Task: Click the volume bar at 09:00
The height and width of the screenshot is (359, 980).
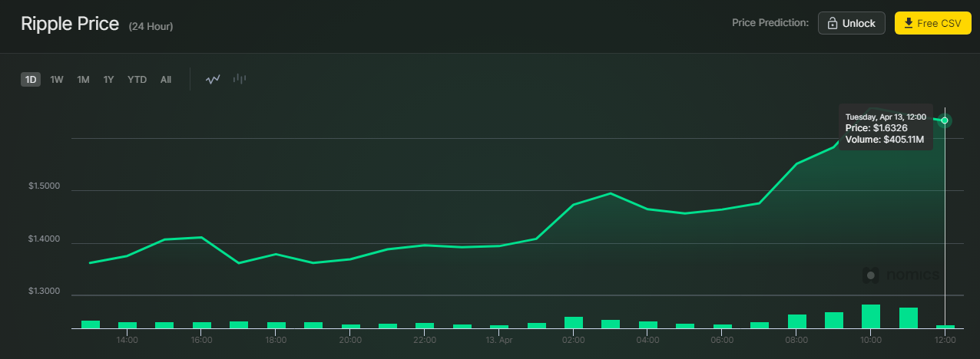Action: point(833,320)
